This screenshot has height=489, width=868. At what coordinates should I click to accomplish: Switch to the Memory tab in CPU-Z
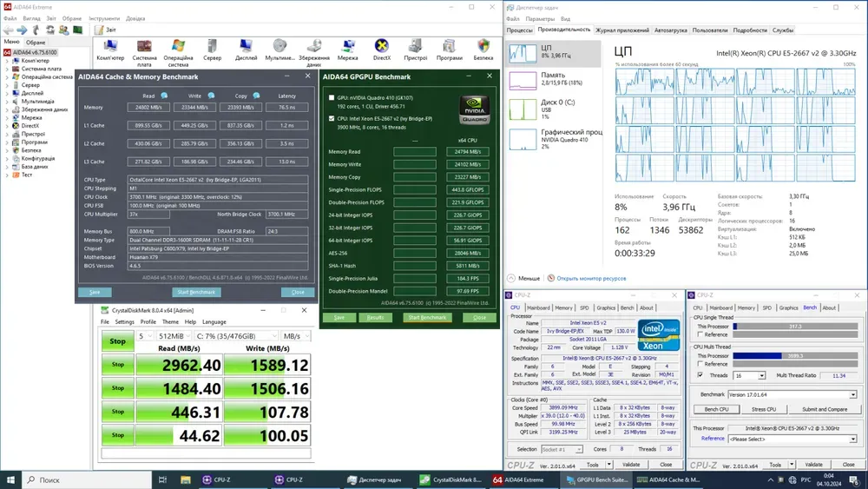[563, 307]
